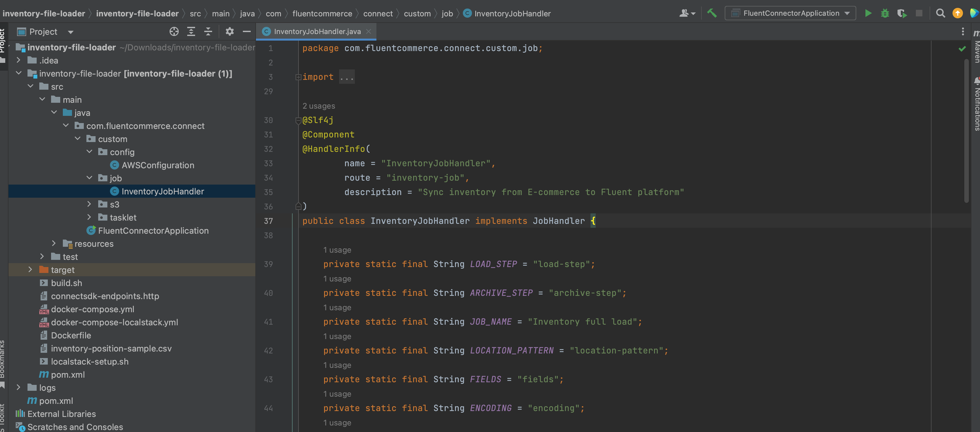This screenshot has width=980, height=432.
Task: Start debugging with the bug icon
Action: point(885,13)
